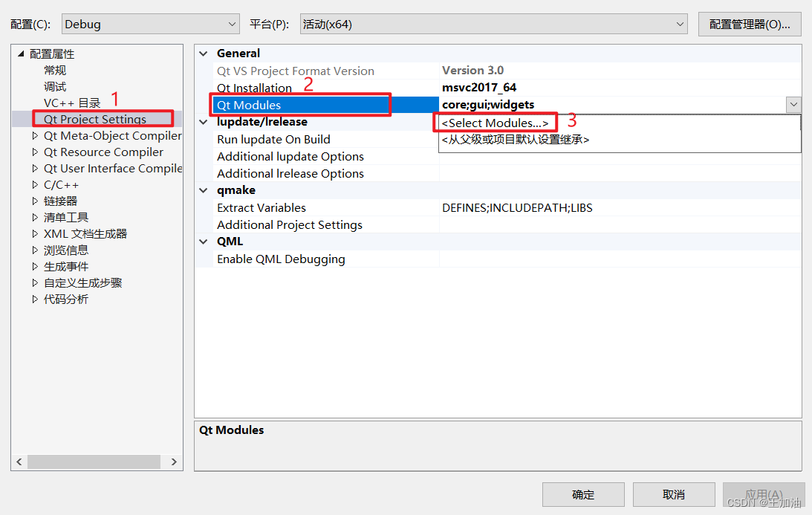812x515 pixels.
Task: Confirm with the 确定 button
Action: pos(583,495)
